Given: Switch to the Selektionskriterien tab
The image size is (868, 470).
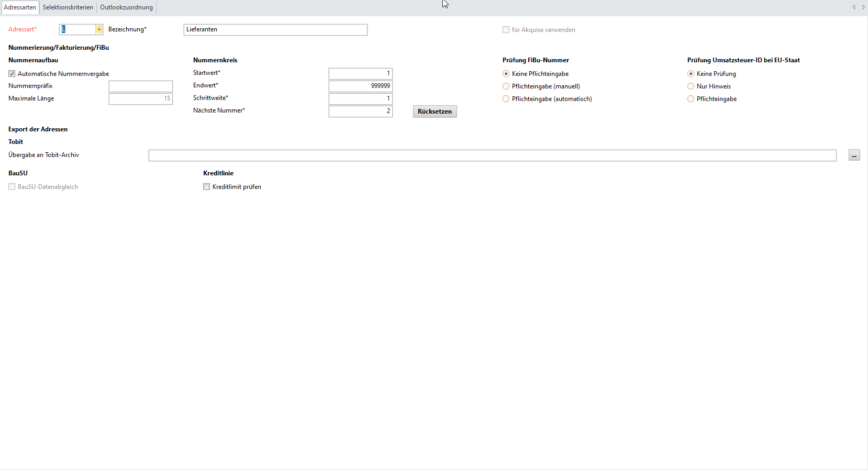Looking at the screenshot, I should (x=68, y=7).
